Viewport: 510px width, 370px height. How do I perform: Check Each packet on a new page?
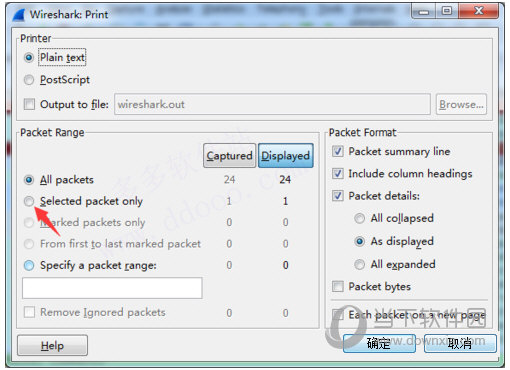(x=338, y=314)
